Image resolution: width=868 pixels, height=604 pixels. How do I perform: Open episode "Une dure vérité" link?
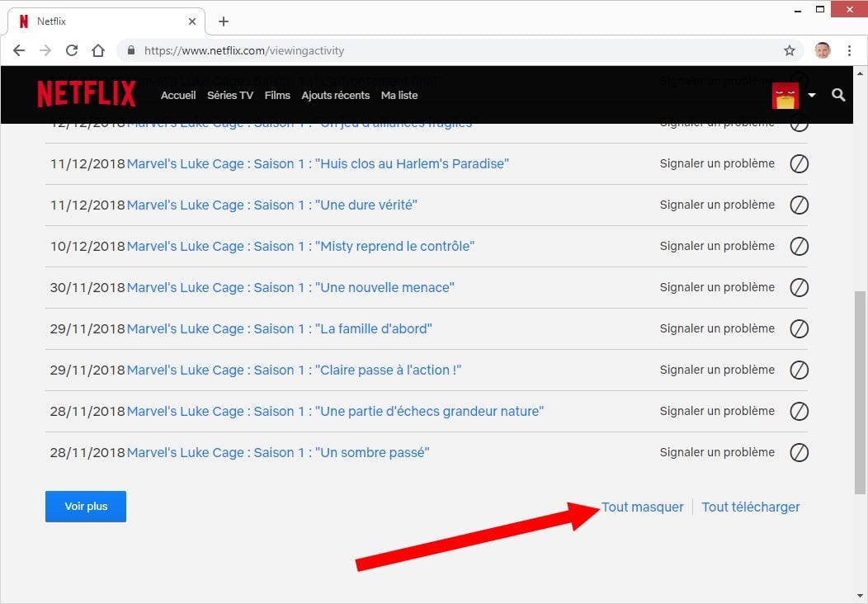(x=271, y=205)
